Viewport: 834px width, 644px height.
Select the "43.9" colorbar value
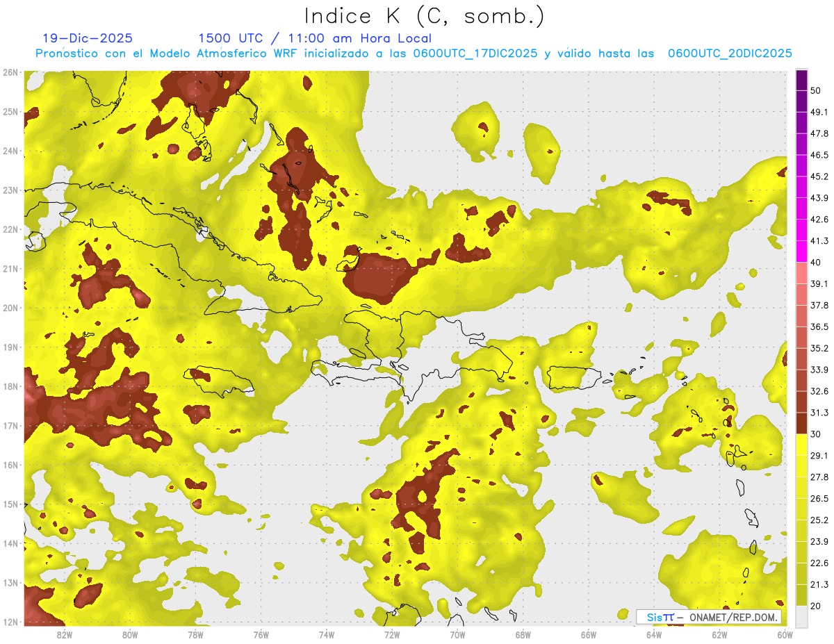pyautogui.click(x=819, y=198)
